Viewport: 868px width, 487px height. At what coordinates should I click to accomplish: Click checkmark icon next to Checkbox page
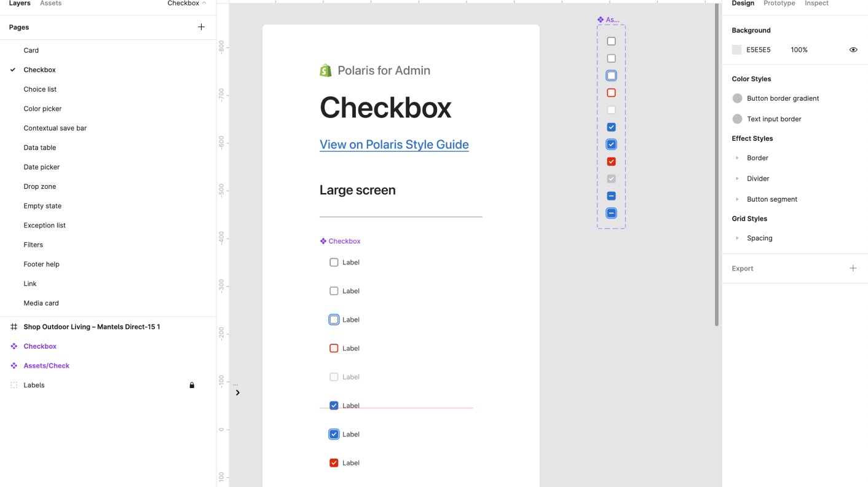click(x=13, y=69)
